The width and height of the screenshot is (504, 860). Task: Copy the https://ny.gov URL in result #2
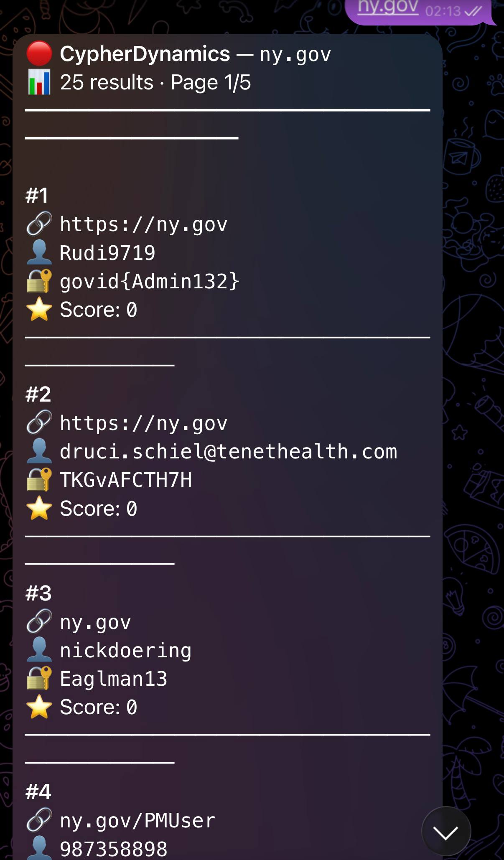[143, 424]
